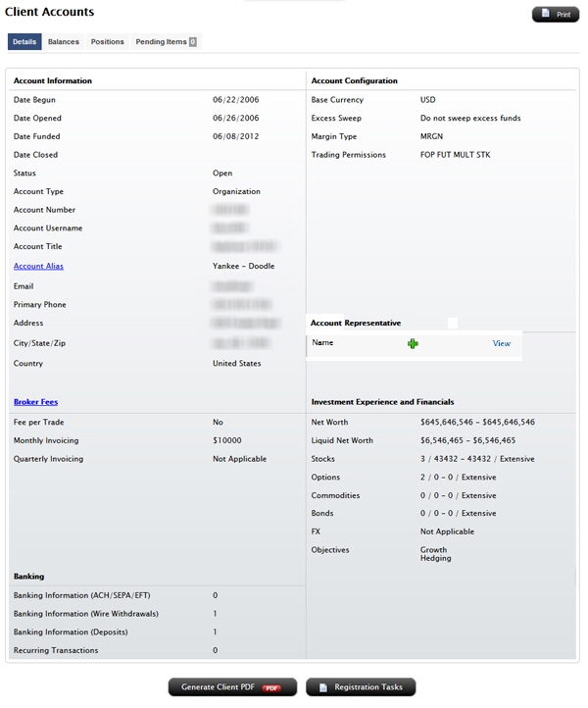The image size is (588, 708).
Task: Select the MRGN margin type value
Action: pyautogui.click(x=431, y=136)
